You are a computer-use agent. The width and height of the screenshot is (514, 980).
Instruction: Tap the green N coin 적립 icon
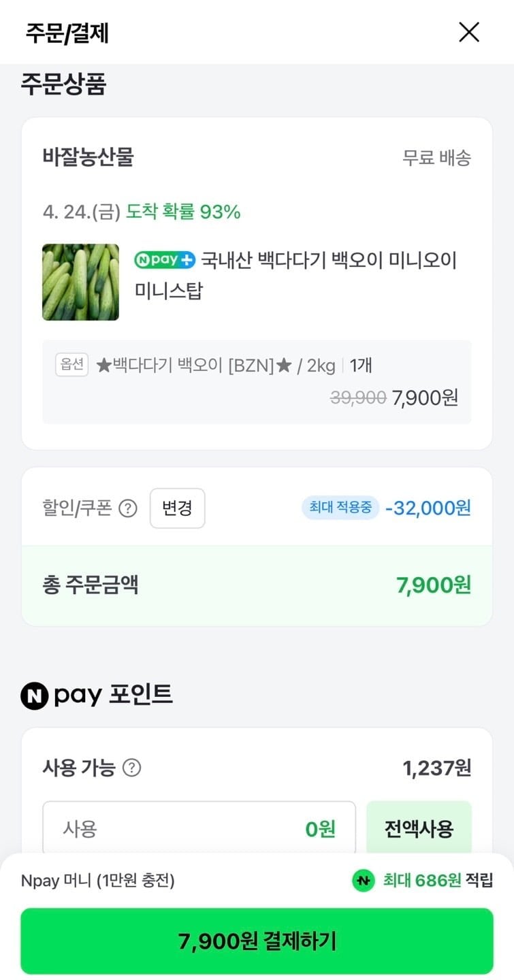[364, 881]
